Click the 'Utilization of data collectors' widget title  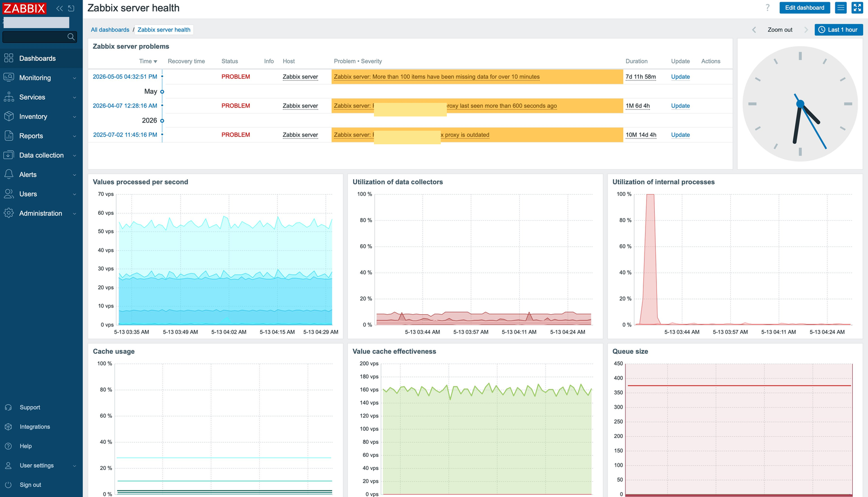[x=398, y=182]
